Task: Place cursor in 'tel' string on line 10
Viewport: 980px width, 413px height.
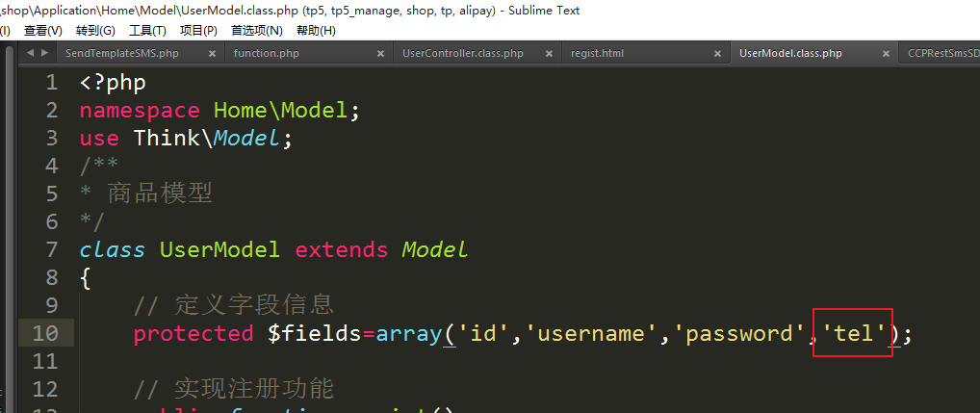Action: pos(853,333)
